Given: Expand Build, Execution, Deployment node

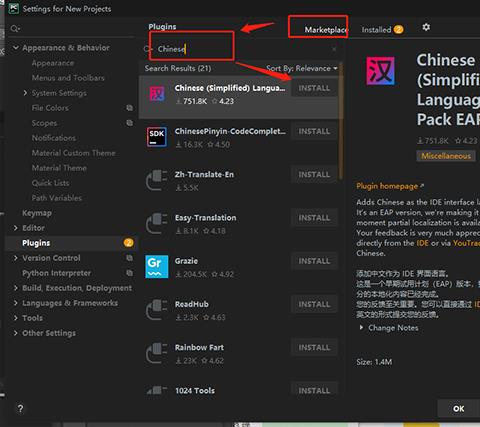Looking at the screenshot, I should (15, 288).
